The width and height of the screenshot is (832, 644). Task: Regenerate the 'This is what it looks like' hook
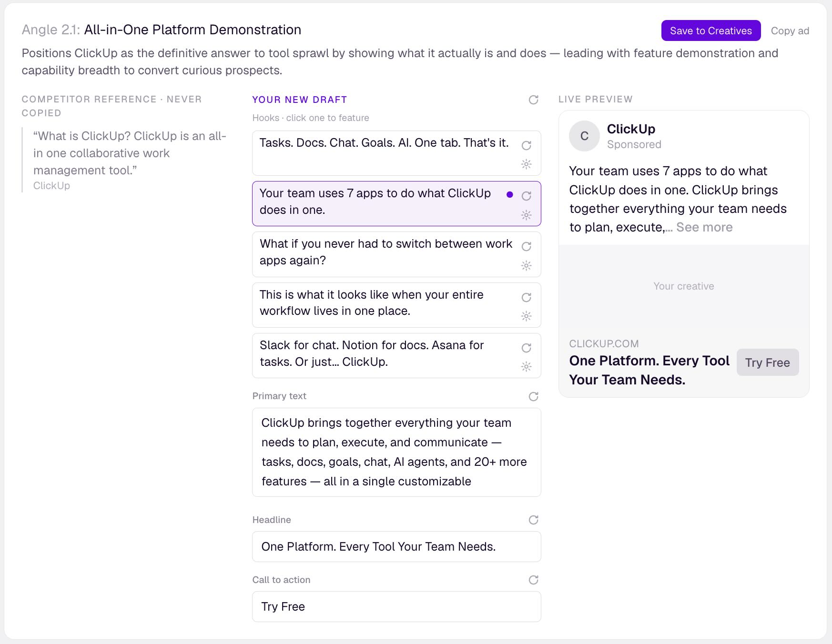tap(527, 297)
